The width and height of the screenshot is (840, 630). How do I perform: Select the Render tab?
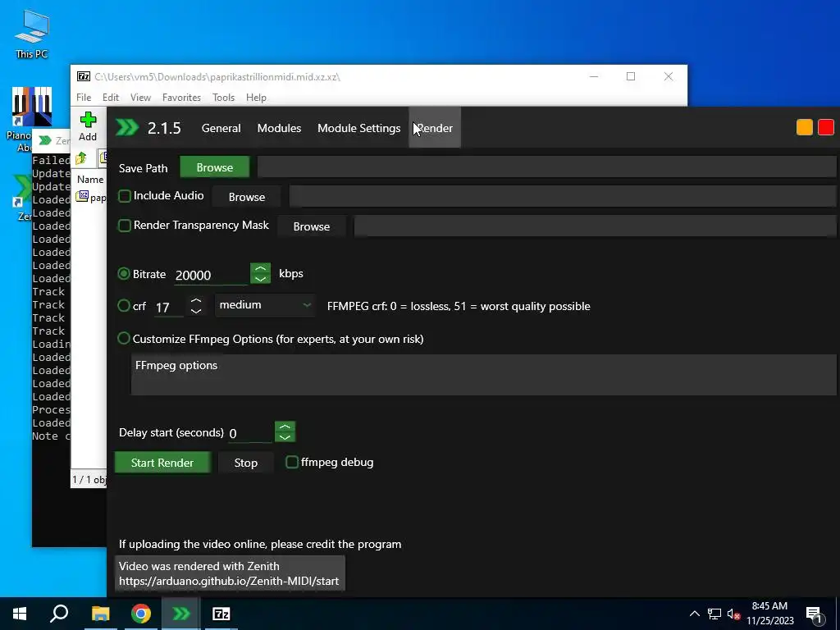pos(435,128)
